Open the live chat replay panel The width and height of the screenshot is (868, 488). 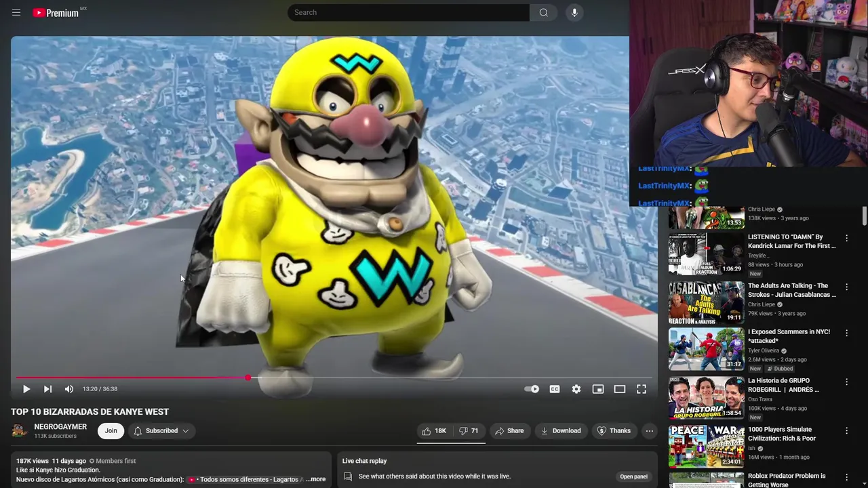tap(633, 476)
